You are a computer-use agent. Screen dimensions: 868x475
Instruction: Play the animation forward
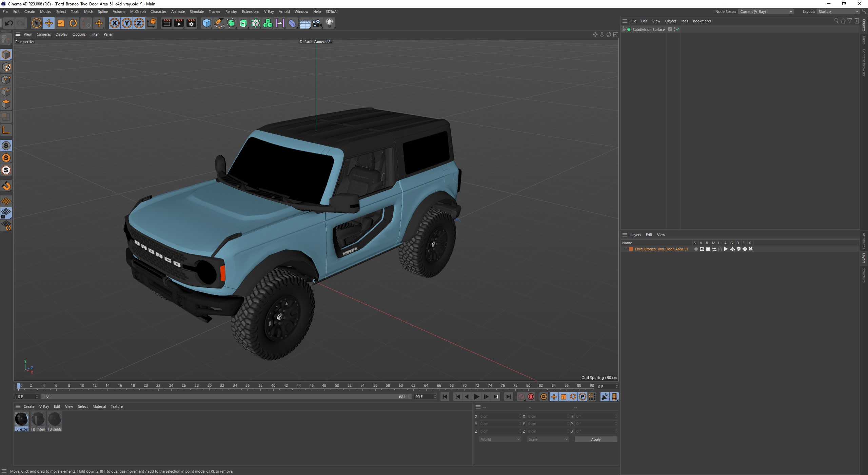pyautogui.click(x=476, y=397)
